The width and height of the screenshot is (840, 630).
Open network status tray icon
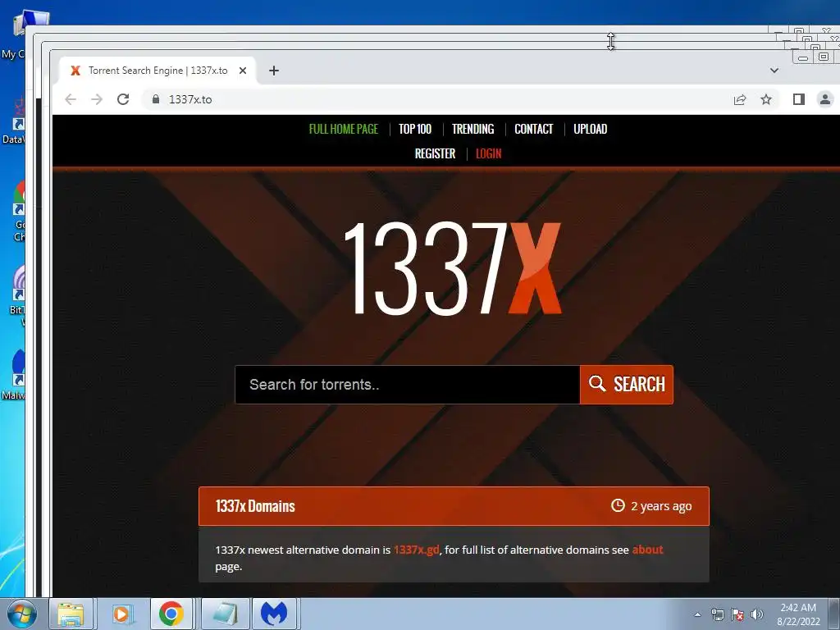point(717,615)
